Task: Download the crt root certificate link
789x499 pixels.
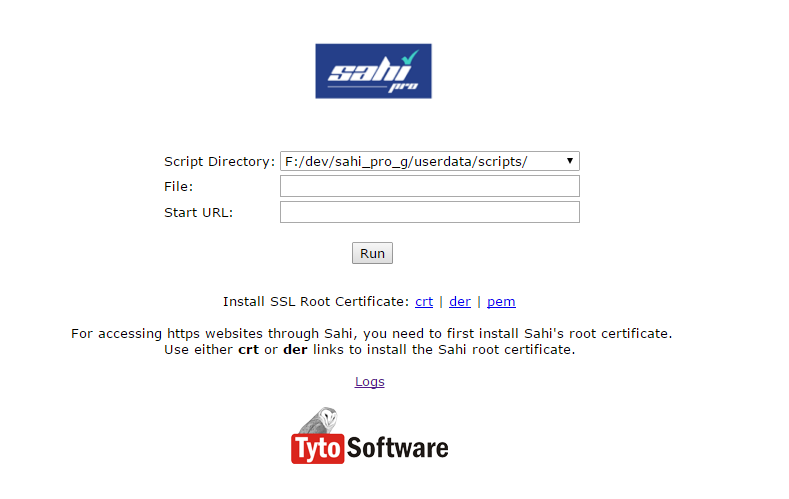Action: [x=424, y=301]
